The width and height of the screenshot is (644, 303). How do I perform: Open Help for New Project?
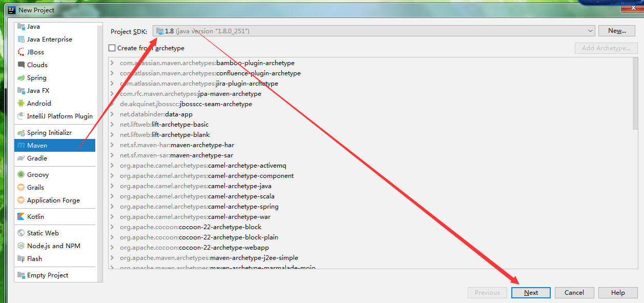click(x=618, y=293)
